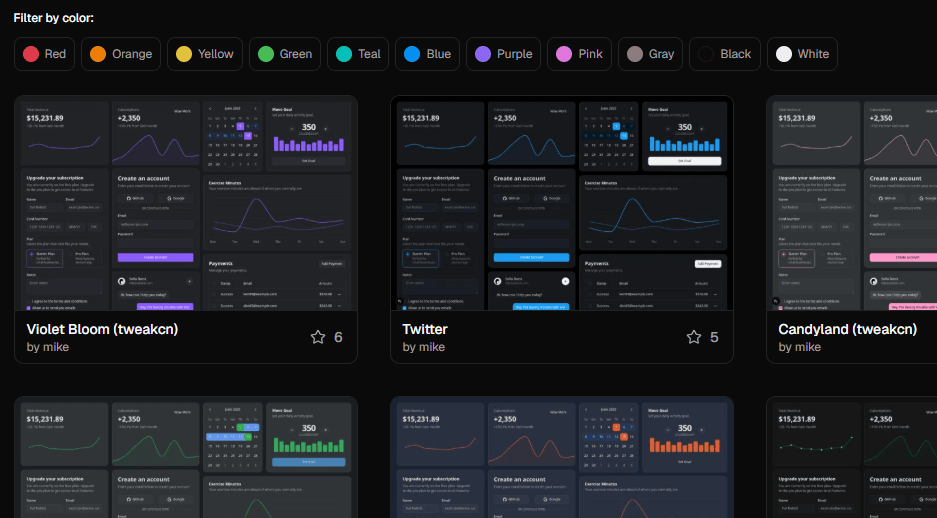Screen dimensions: 937x518
Task: Select the Gray filter chip
Action: [x=649, y=54]
